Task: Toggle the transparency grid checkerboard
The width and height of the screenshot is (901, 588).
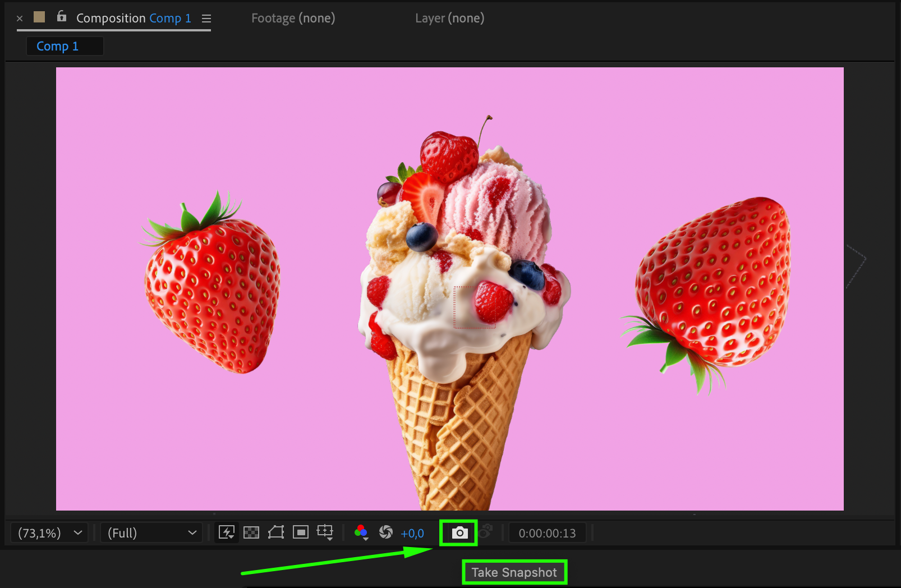Action: point(251,532)
